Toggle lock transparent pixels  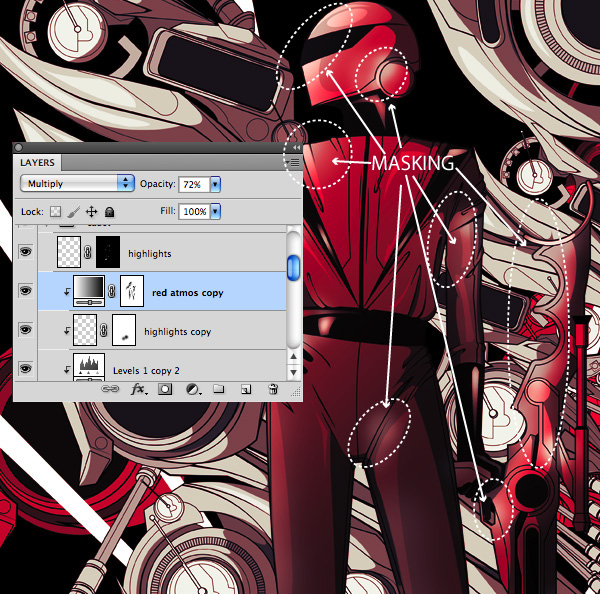tap(56, 212)
